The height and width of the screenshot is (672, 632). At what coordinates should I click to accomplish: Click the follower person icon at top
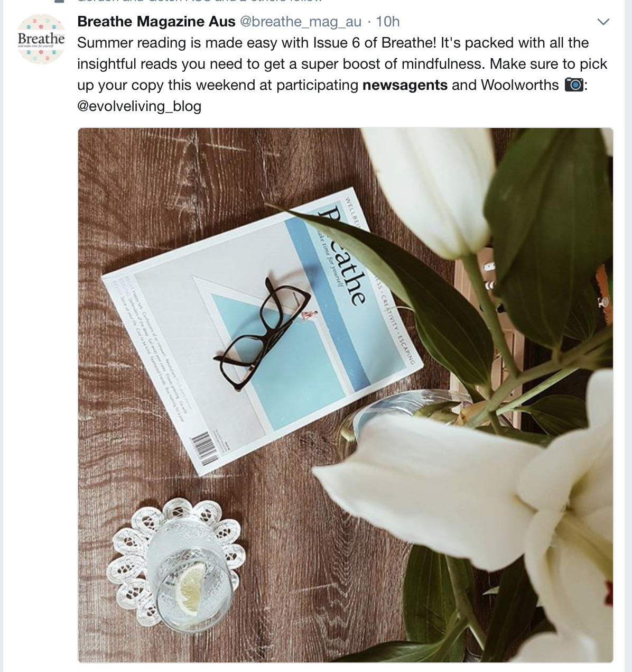pos(59,1)
